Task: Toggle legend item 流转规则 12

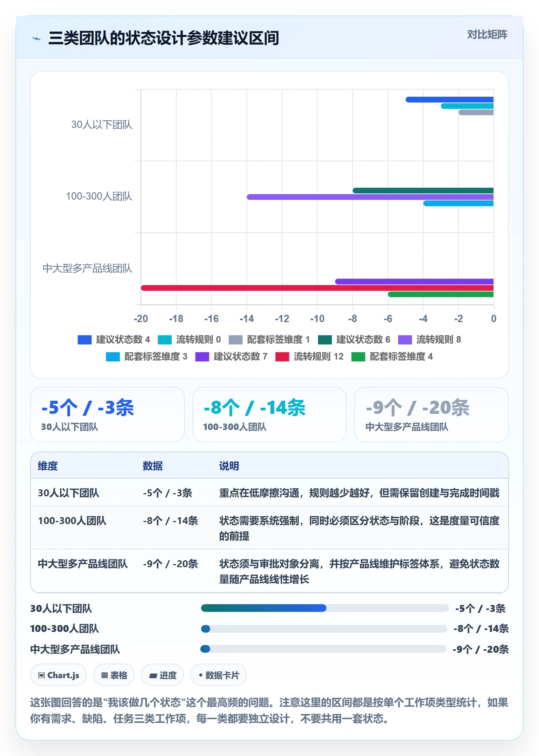Action: click(310, 356)
